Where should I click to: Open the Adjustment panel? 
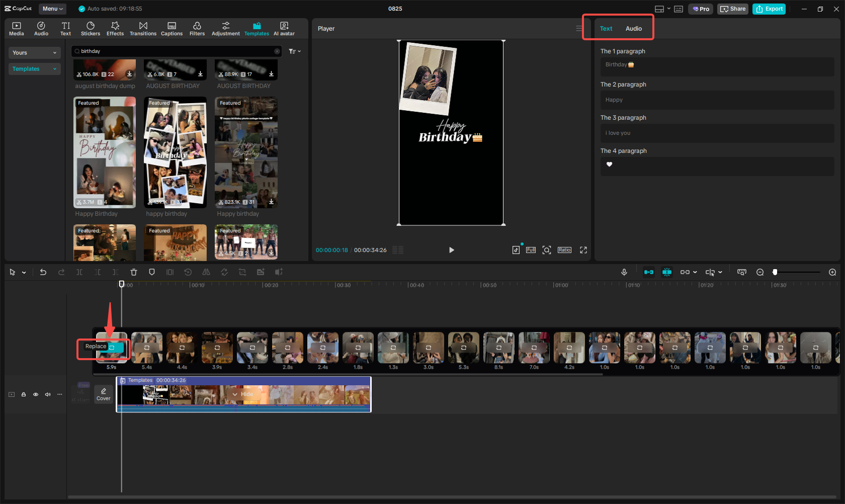coord(226,28)
